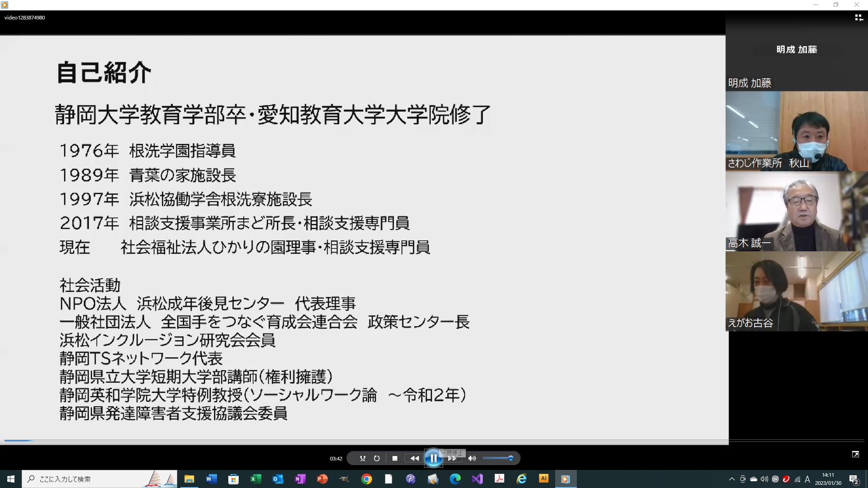Toggle shuffle mode in player controls

point(363,458)
